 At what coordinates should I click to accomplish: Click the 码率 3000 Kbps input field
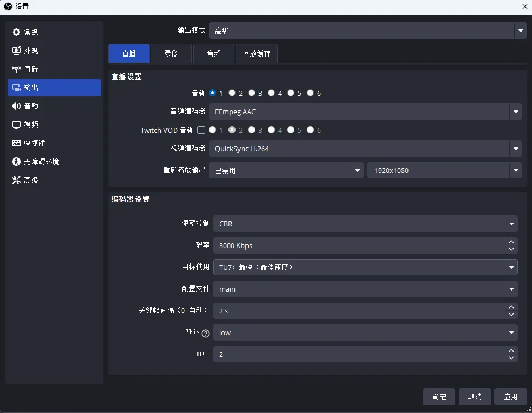(359, 245)
